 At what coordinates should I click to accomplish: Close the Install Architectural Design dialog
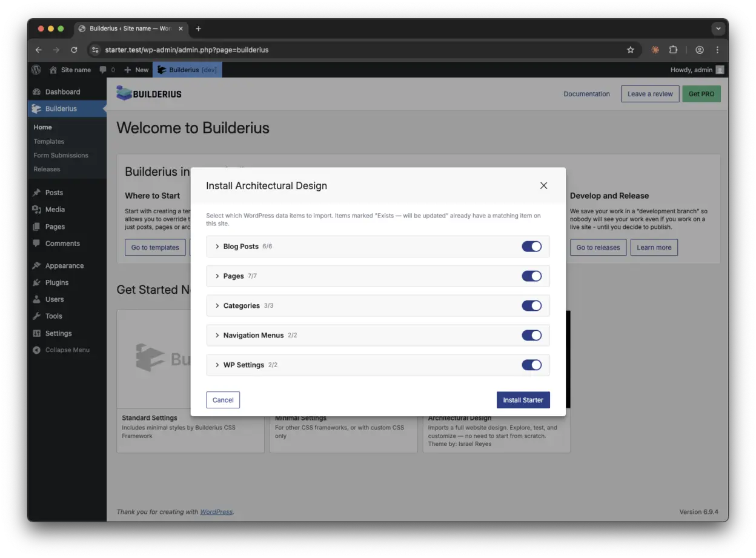[543, 185]
